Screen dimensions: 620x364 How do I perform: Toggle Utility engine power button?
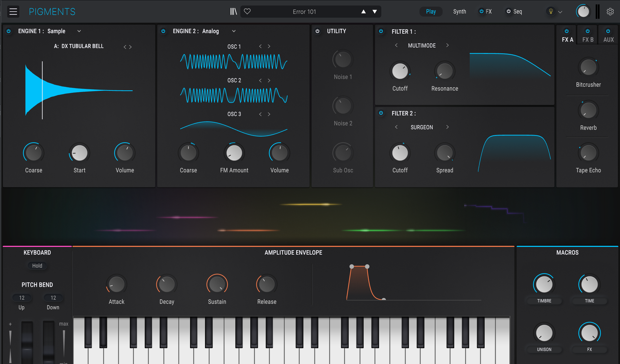tap(317, 31)
